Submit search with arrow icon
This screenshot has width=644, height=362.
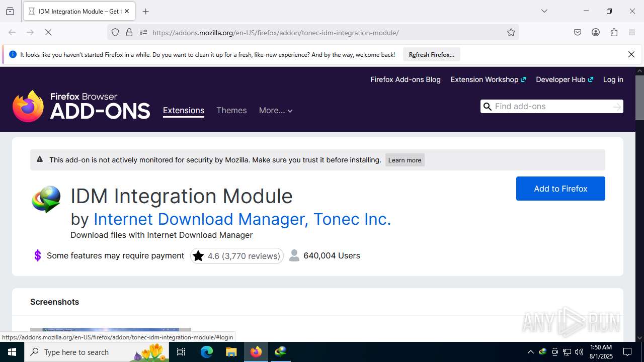(617, 107)
